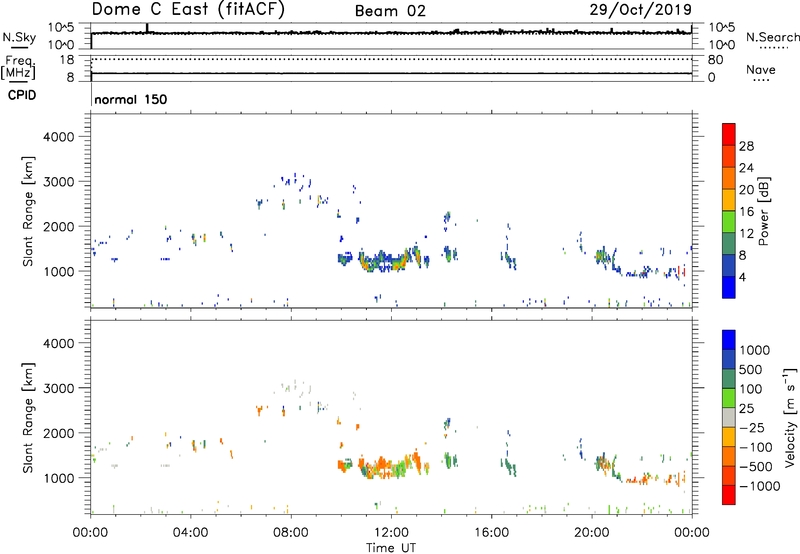Click the "12" label on the power colorbar
800x554 pixels.
coord(746,234)
